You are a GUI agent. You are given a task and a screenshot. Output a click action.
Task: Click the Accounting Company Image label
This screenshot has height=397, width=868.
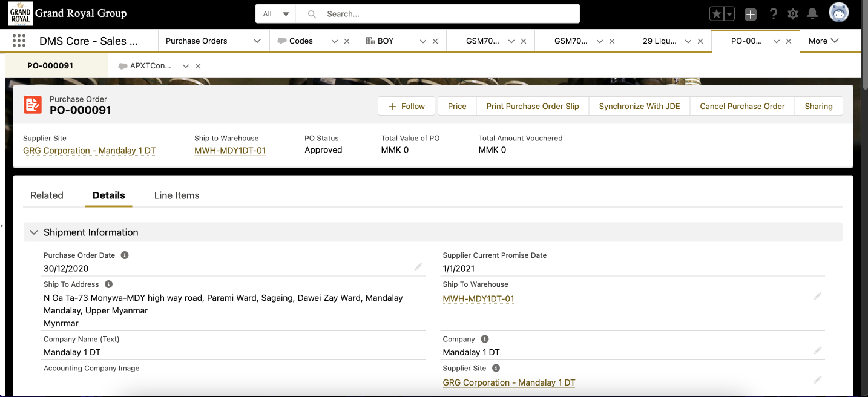point(91,368)
